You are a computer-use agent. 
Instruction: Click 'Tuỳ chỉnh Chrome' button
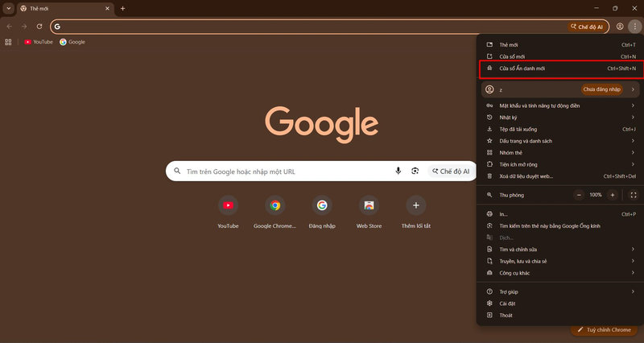point(604,330)
